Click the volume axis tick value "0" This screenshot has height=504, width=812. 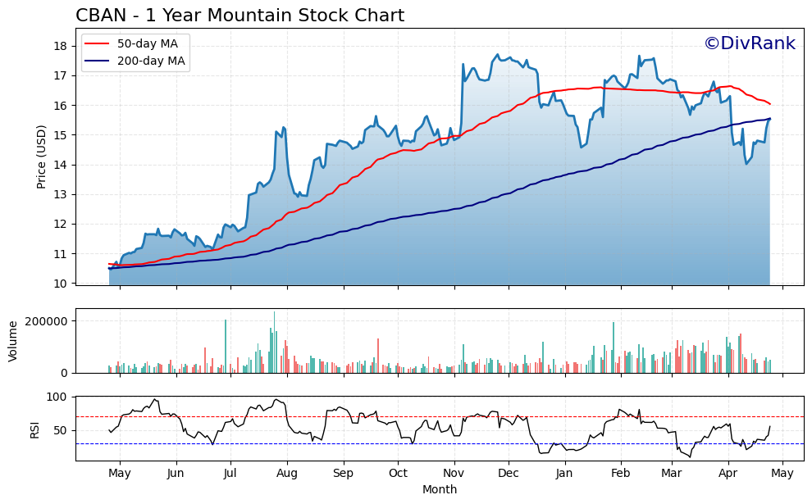(x=64, y=373)
